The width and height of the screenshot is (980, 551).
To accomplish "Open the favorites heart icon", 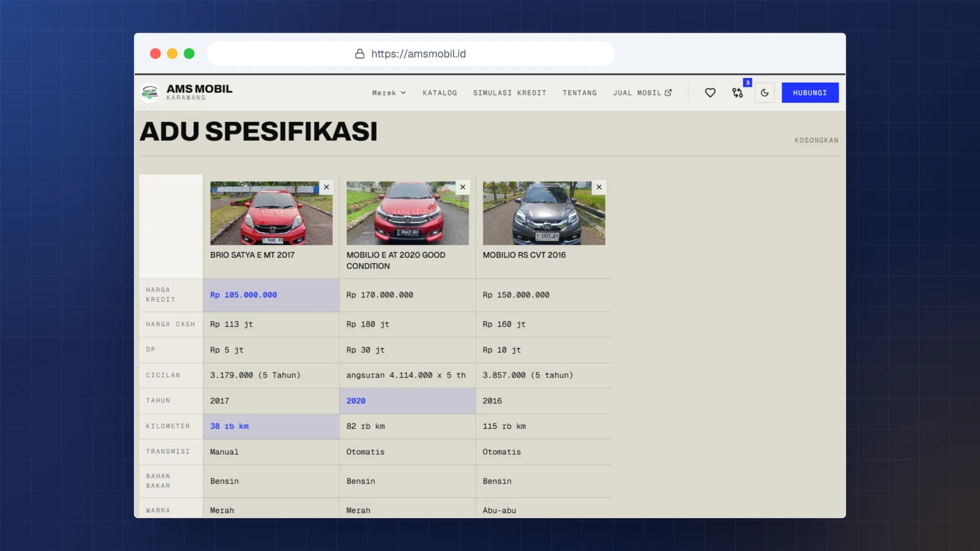I will (710, 93).
